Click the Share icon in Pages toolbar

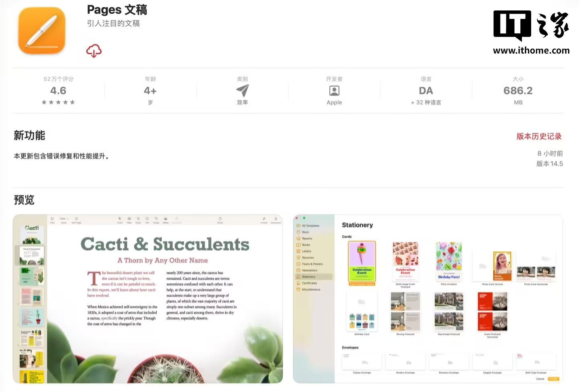coord(220,220)
